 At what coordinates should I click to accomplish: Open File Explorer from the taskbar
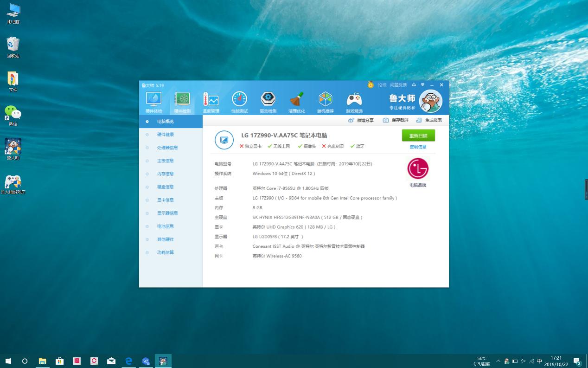coord(42,361)
